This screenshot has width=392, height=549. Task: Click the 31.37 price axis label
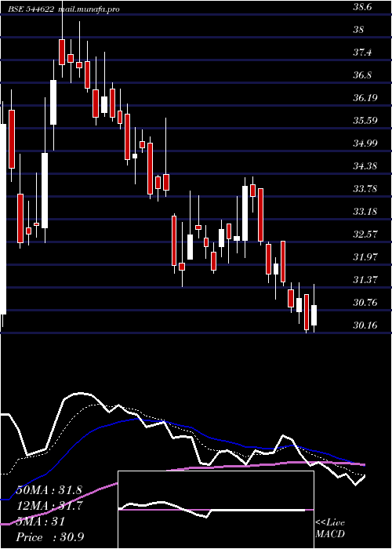[x=365, y=280]
